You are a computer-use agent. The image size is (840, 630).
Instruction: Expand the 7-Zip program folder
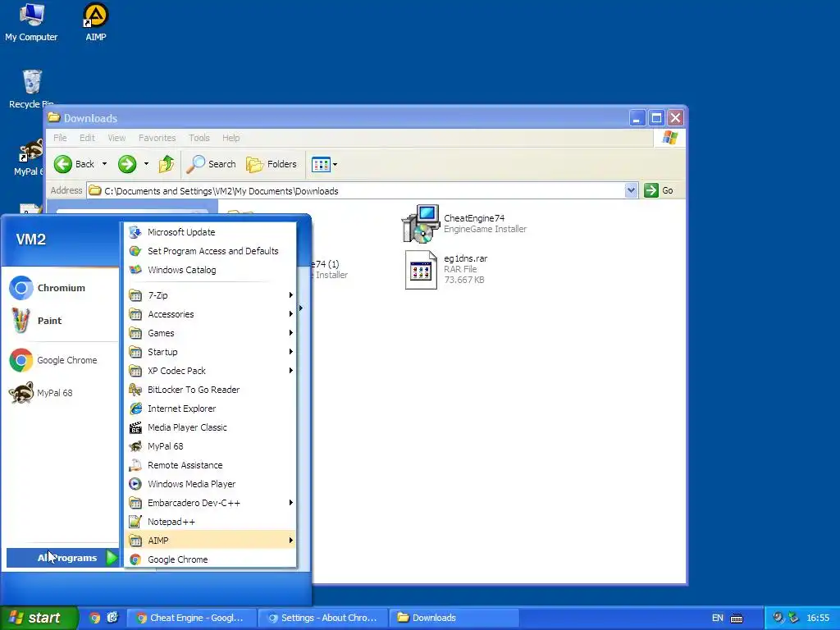tap(210, 295)
